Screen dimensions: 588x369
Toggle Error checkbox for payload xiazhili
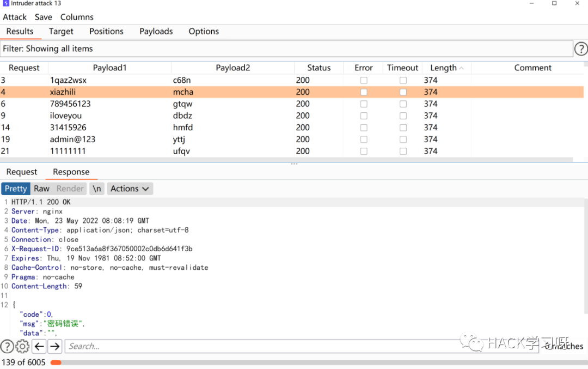click(x=364, y=92)
